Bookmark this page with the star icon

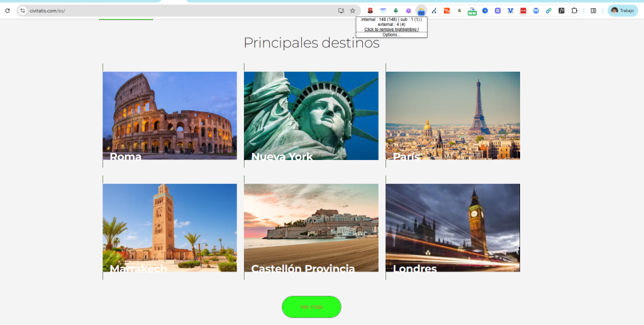[x=352, y=11]
